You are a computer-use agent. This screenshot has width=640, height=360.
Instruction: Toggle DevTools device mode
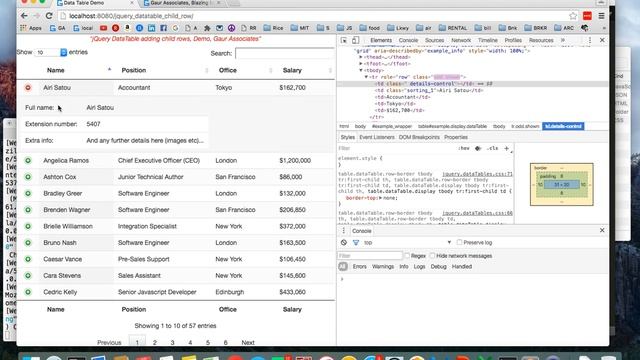coord(356,40)
